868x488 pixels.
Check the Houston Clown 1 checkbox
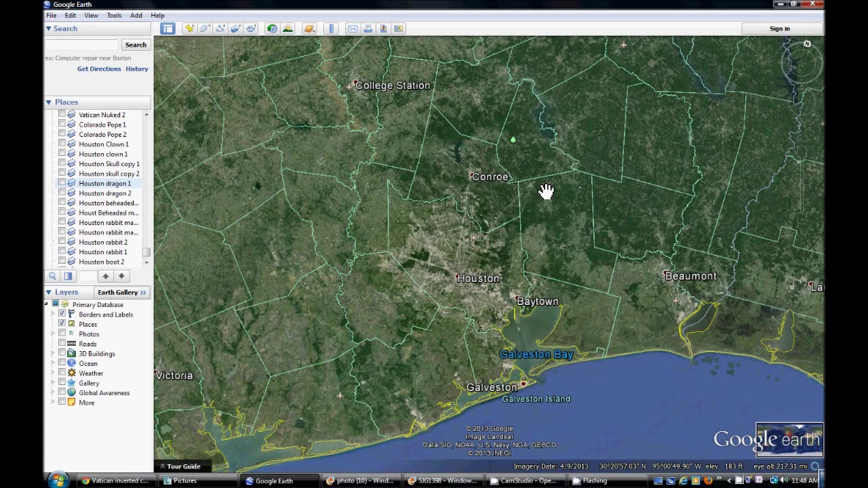coord(62,144)
